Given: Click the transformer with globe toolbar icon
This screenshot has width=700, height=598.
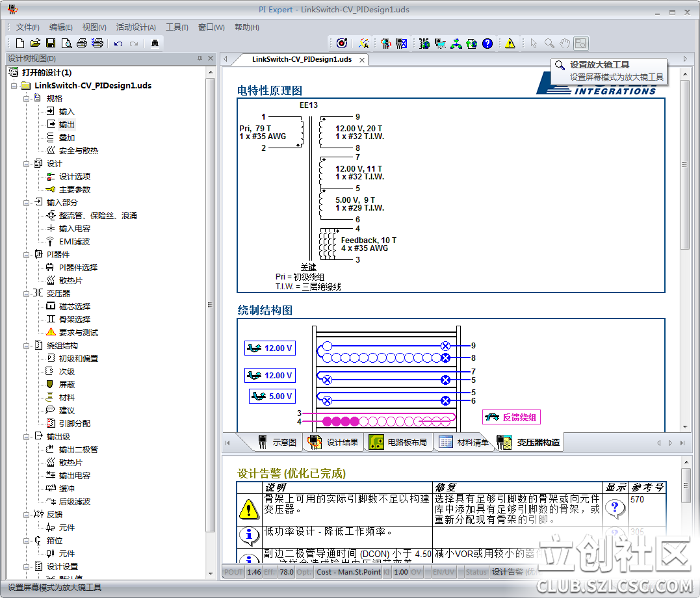Looking at the screenshot, I should [424, 44].
